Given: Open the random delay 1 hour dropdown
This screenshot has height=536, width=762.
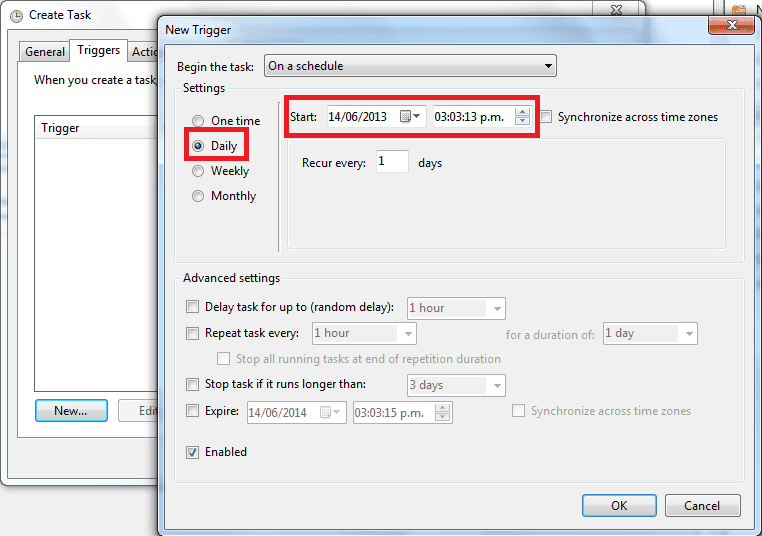Looking at the screenshot, I should 456,308.
